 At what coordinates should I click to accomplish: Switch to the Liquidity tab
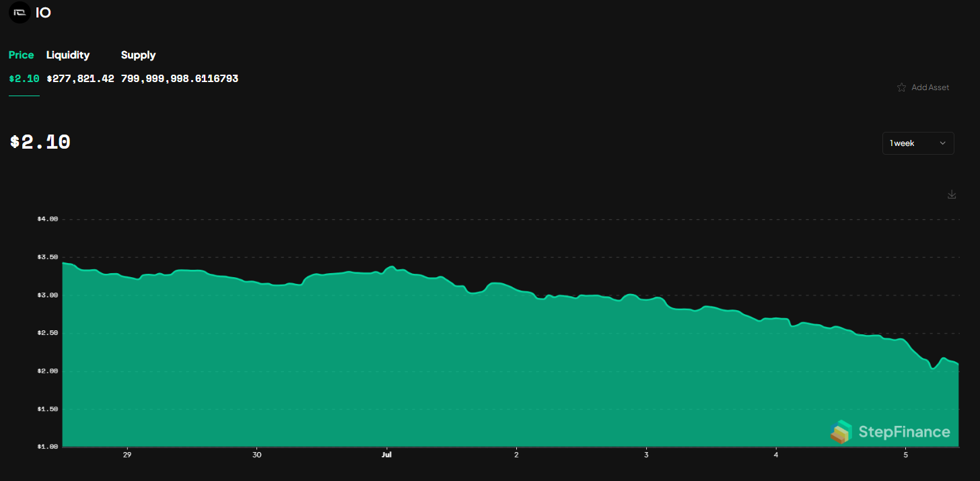click(67, 54)
